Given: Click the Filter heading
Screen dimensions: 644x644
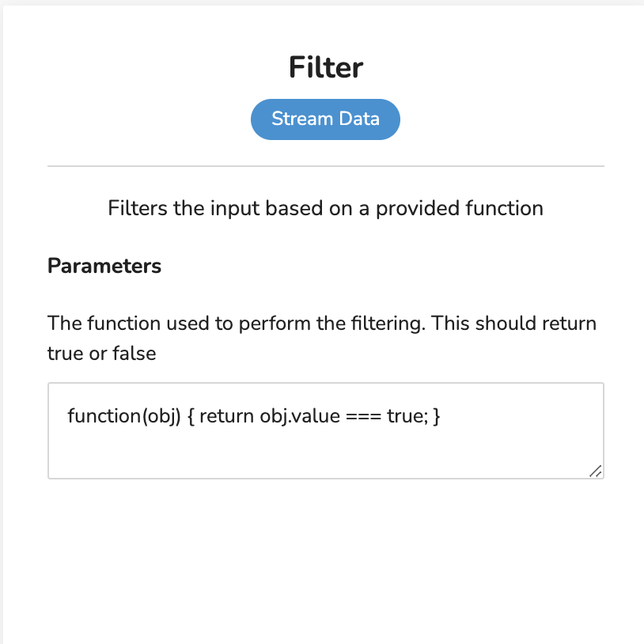Looking at the screenshot, I should (x=326, y=67).
